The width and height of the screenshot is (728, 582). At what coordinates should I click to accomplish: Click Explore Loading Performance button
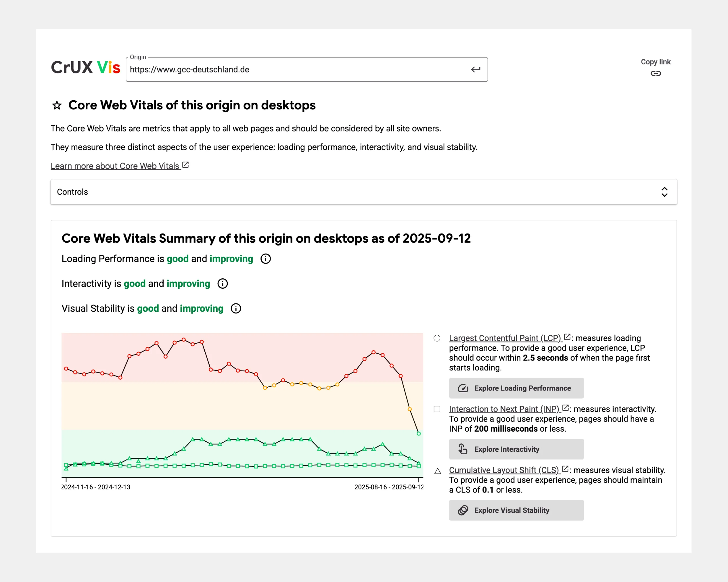point(516,388)
